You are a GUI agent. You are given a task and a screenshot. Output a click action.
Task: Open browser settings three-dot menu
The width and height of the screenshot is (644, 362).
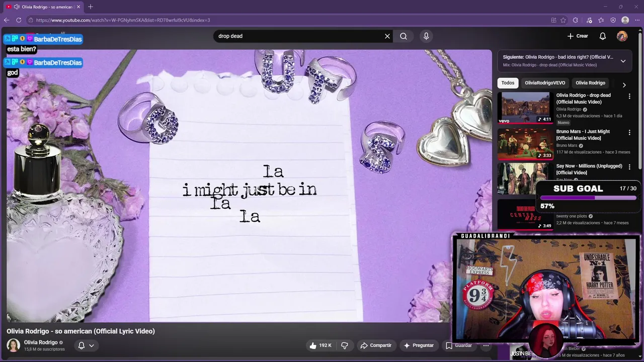click(x=637, y=20)
